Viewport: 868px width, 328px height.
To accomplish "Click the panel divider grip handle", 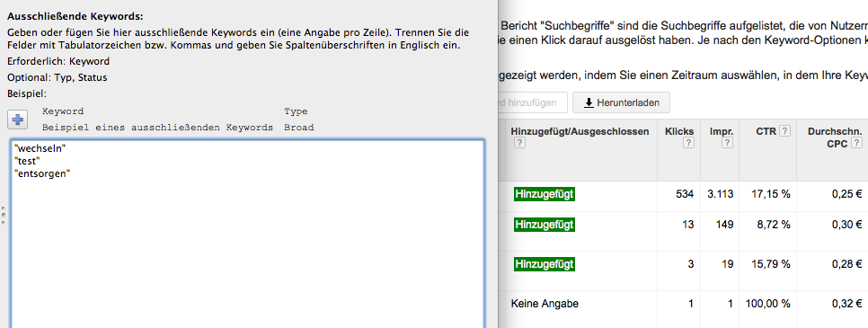I will tap(4, 216).
